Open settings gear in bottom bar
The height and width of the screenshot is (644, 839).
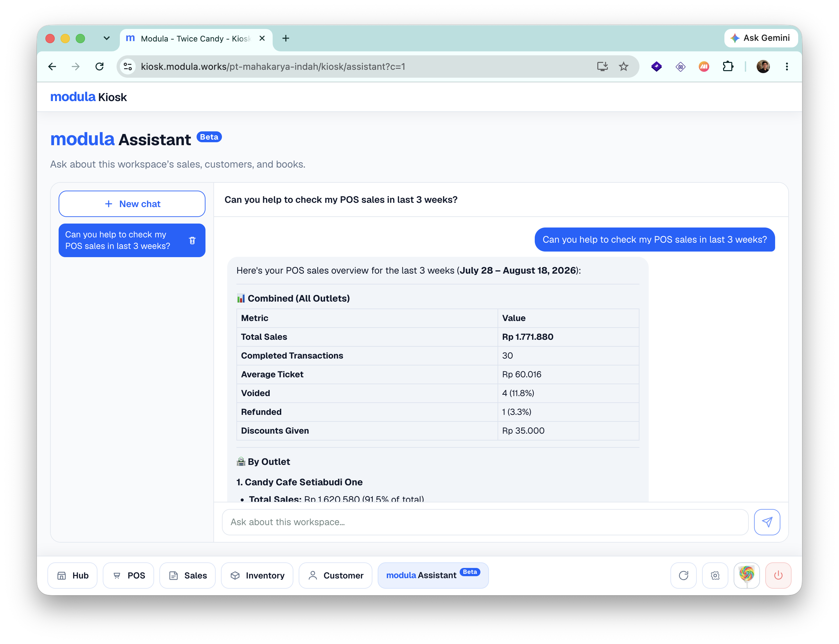715,575
